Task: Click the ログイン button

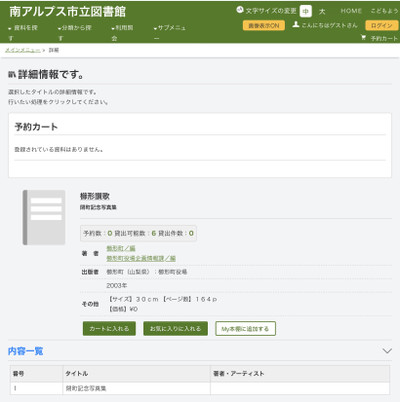Action: [x=382, y=26]
